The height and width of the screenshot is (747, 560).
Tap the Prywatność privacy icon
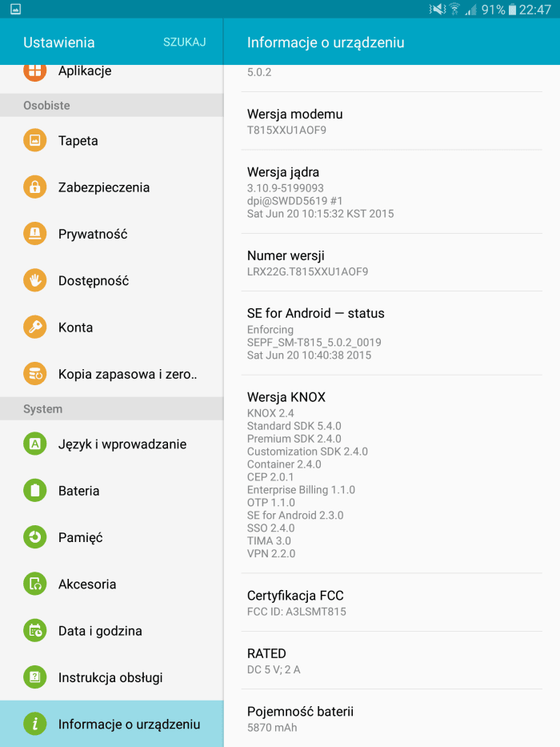(x=34, y=234)
